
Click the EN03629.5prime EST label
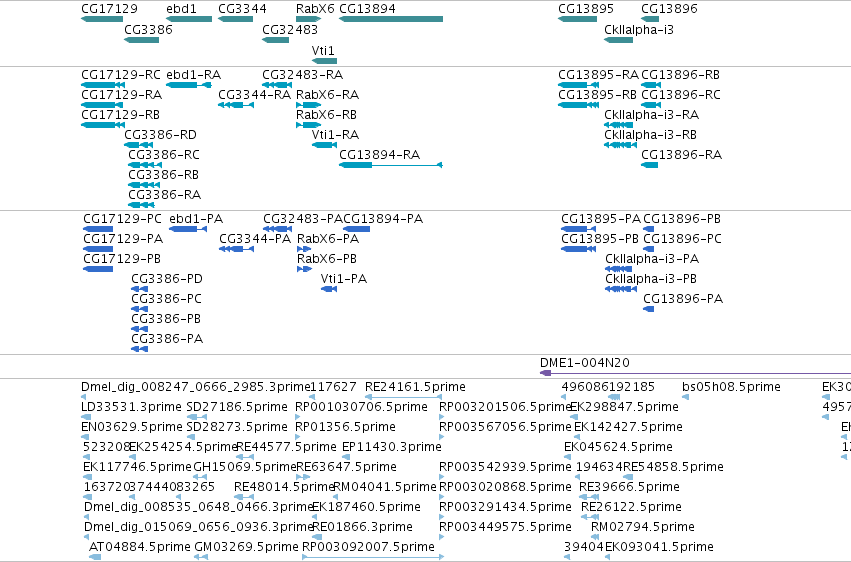[x=131, y=427]
